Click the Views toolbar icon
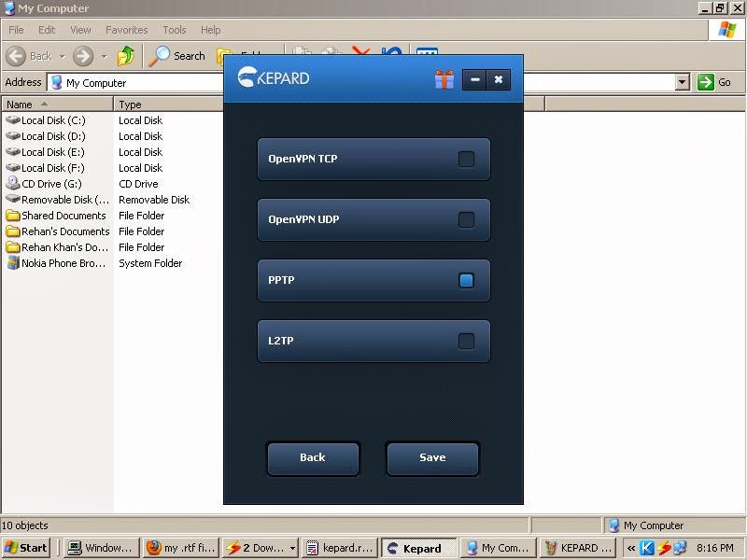 click(x=427, y=50)
